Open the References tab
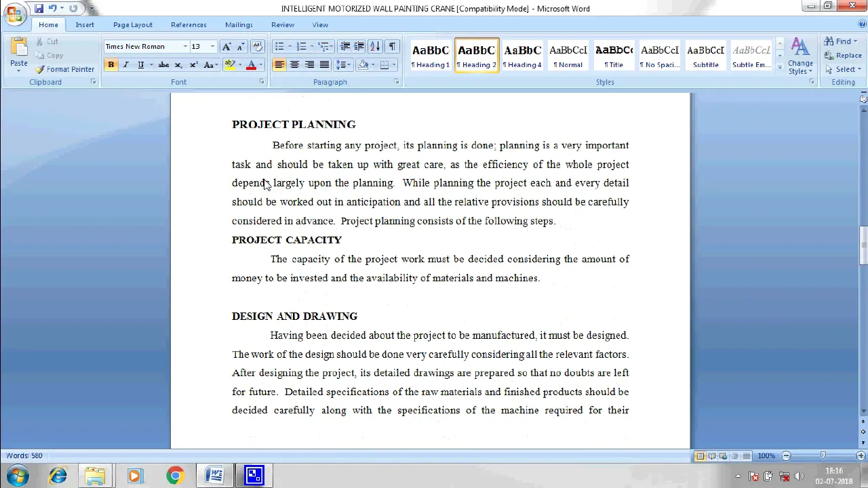This screenshot has height=488, width=868. (x=189, y=25)
